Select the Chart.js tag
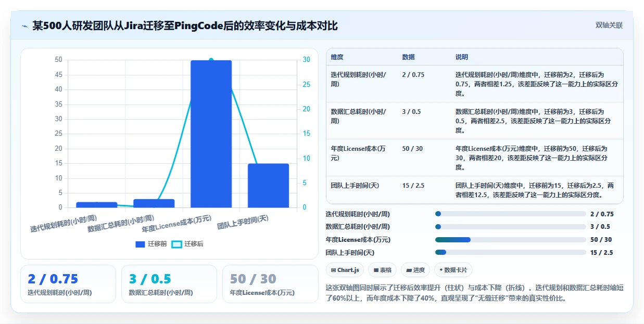The height and width of the screenshot is (324, 644). coord(345,270)
